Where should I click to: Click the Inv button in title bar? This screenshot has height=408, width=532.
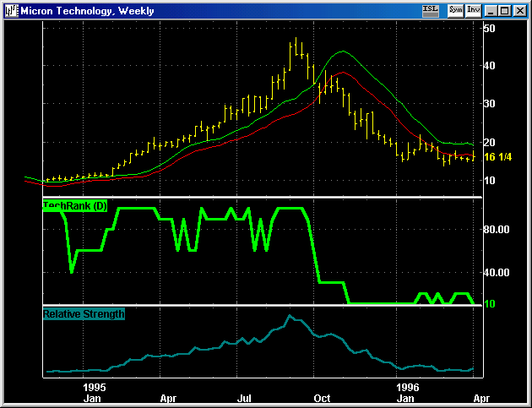[473, 10]
